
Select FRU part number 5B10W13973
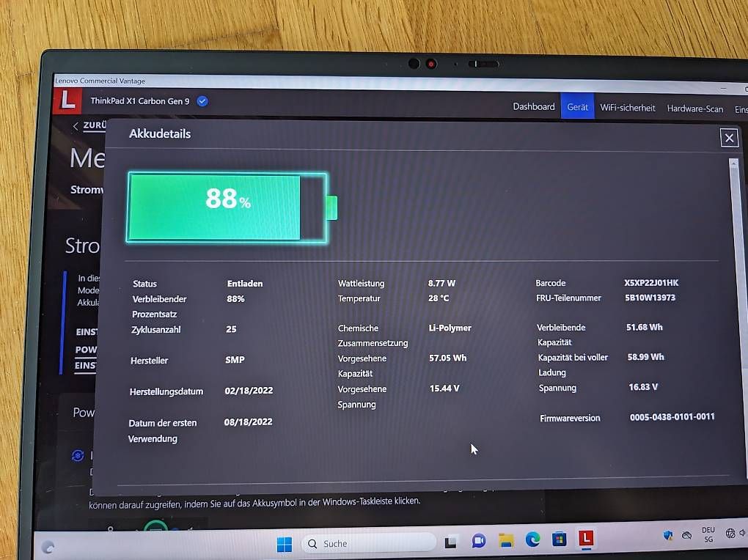pyautogui.click(x=650, y=298)
